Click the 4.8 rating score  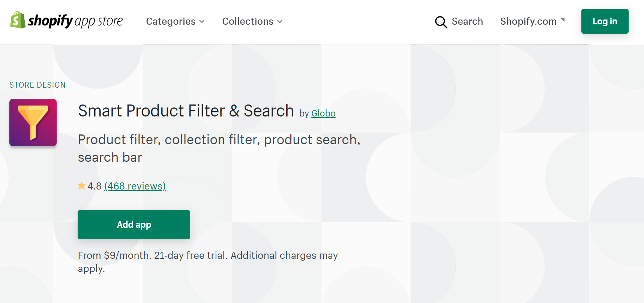point(95,186)
